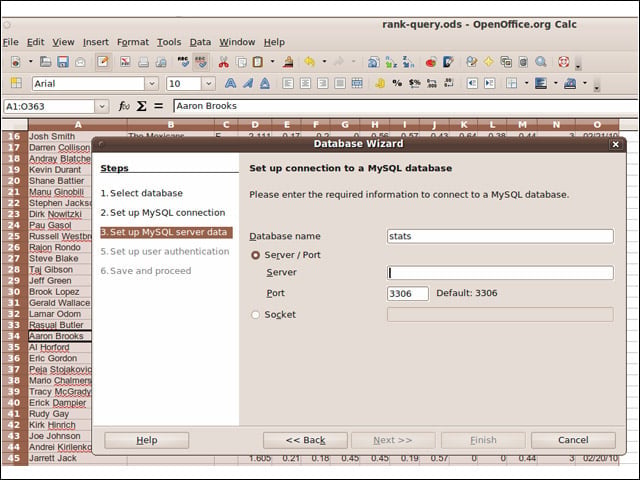Screen dimensions: 640x480
Task: Toggle Center Horizontally alignment
Action: (x=305, y=83)
